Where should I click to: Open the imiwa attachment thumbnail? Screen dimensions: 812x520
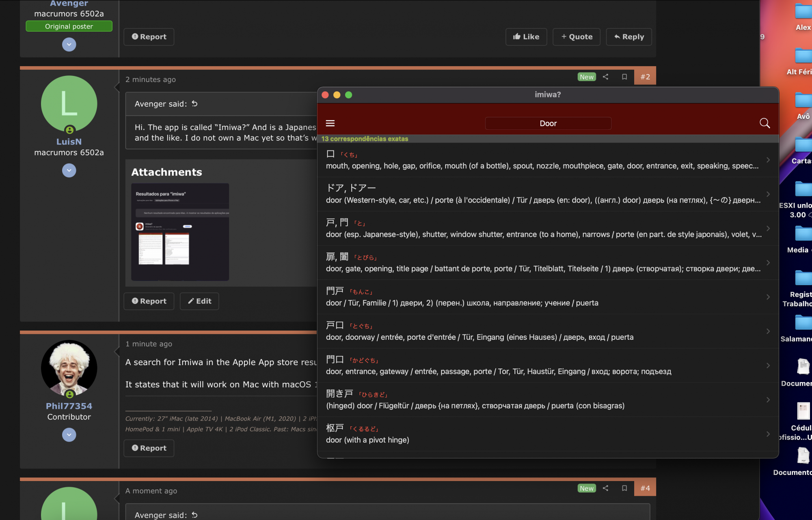point(180,232)
